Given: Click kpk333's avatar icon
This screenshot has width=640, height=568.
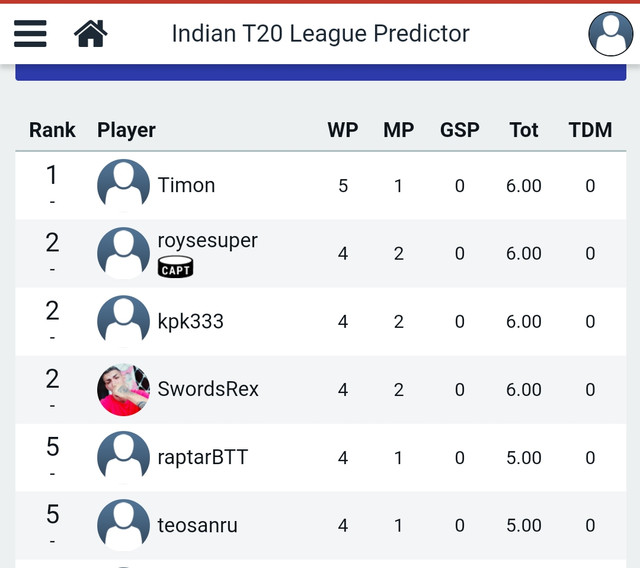Looking at the screenshot, I should point(123,322).
